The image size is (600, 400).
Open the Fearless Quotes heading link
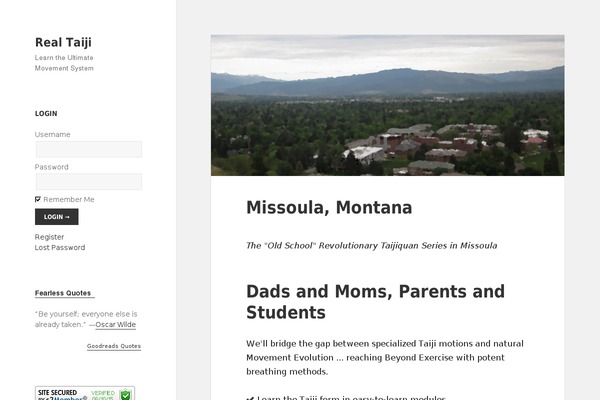pos(63,293)
